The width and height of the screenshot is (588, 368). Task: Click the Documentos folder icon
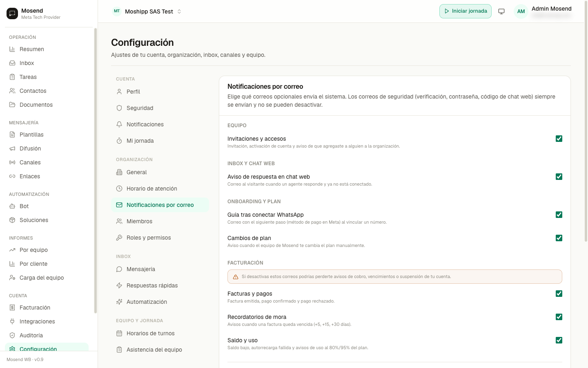click(x=12, y=105)
